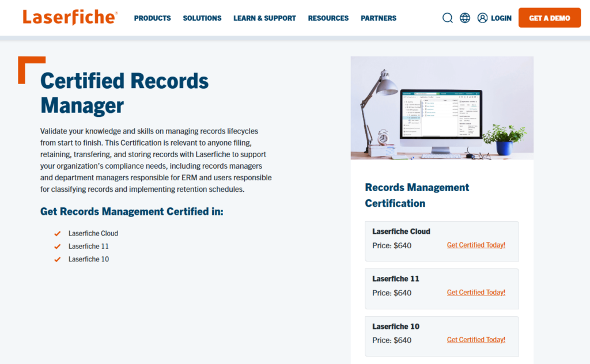Click the 'Laserfiche 10' checklist item

pyautogui.click(x=88, y=259)
